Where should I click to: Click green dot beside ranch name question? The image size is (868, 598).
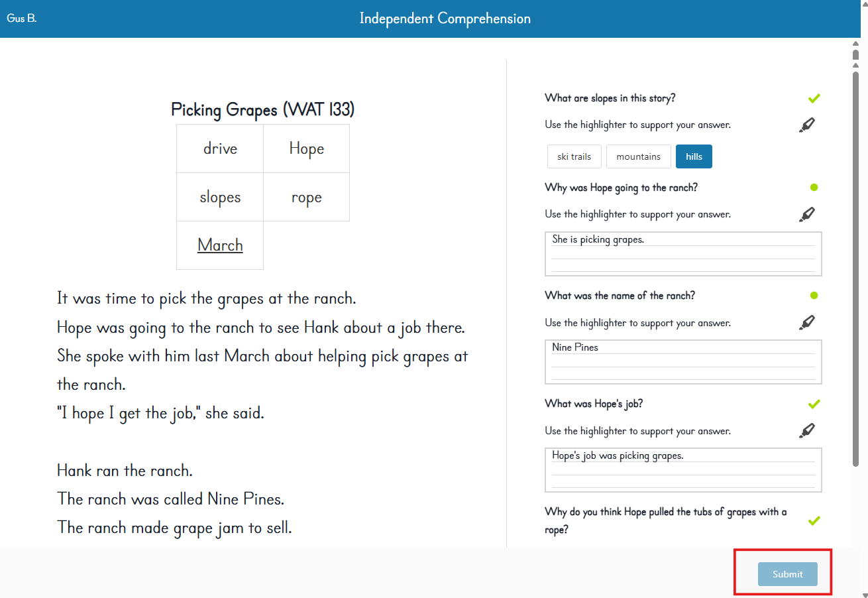click(814, 296)
